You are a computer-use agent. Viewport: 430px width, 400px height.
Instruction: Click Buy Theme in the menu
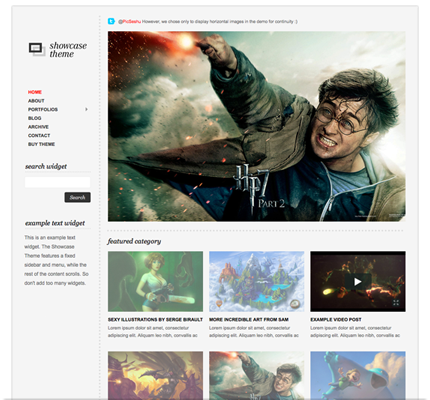click(41, 144)
